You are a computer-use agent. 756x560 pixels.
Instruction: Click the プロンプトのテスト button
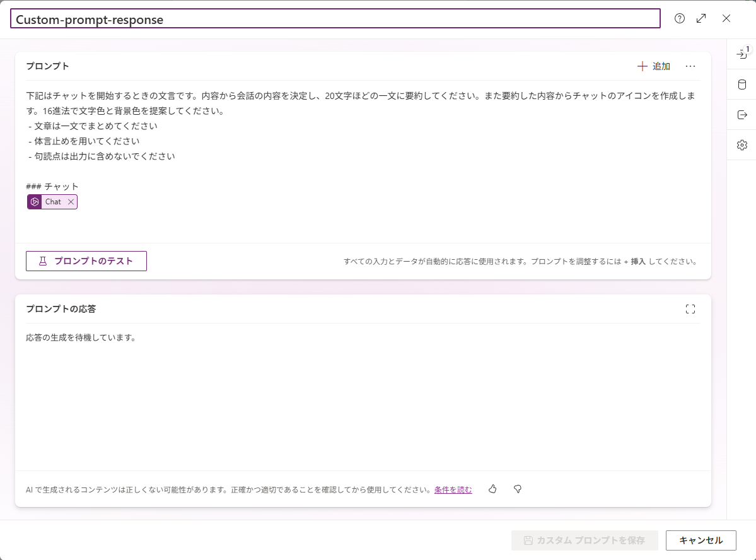pyautogui.click(x=86, y=261)
